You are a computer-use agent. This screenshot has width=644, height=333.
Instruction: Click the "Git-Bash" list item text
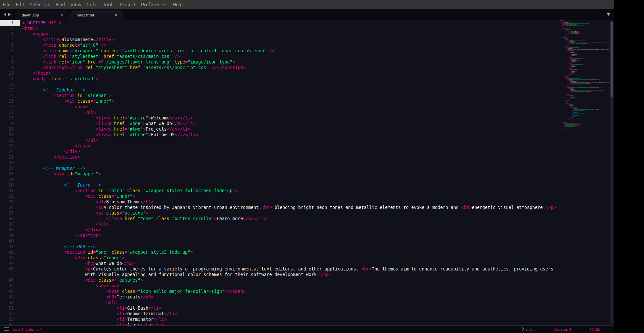(138, 308)
